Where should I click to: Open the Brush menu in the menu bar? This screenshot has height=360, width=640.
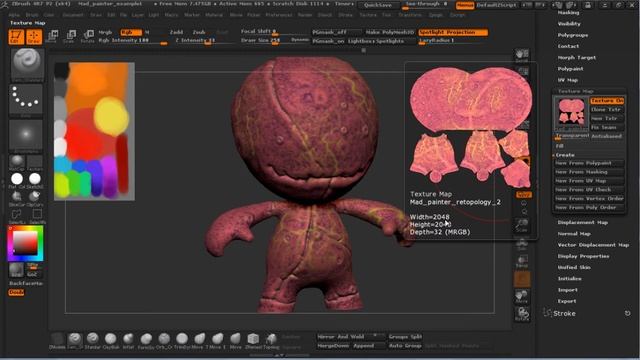(32, 15)
